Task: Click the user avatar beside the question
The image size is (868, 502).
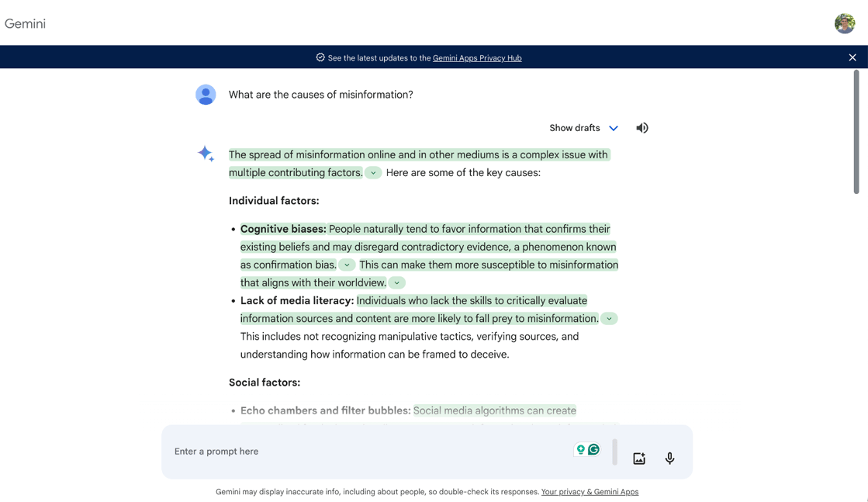Action: (206, 95)
